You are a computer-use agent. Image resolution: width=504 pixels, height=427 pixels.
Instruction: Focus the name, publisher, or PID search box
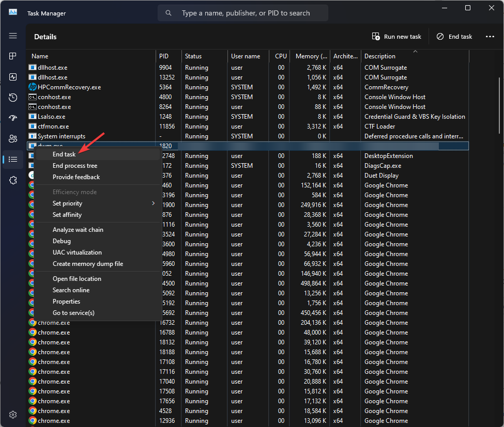242,13
